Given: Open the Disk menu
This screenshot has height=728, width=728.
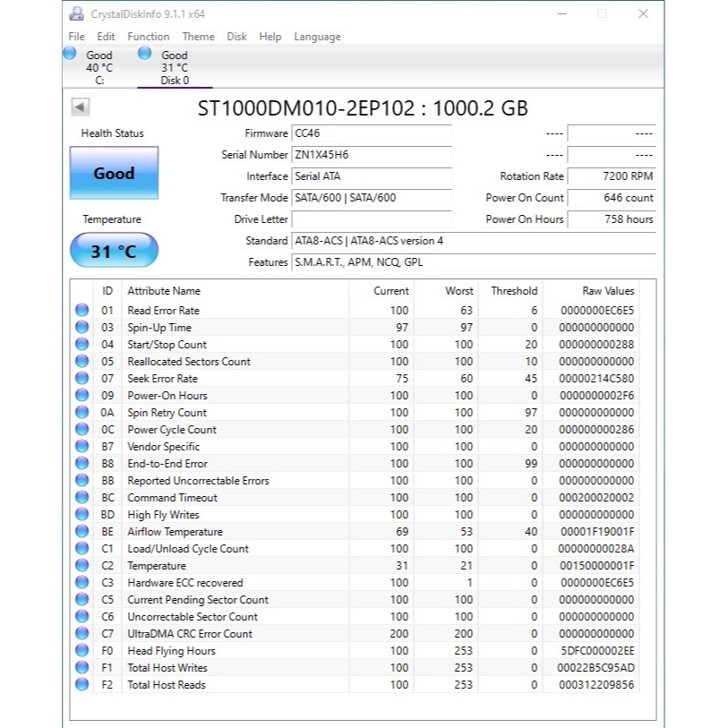Looking at the screenshot, I should pos(236,37).
